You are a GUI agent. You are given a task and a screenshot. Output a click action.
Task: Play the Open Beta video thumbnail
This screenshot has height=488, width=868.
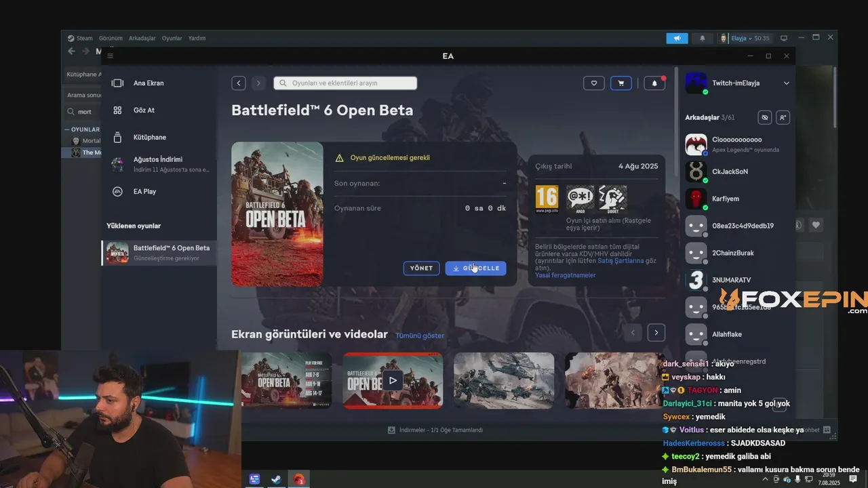[x=393, y=380]
